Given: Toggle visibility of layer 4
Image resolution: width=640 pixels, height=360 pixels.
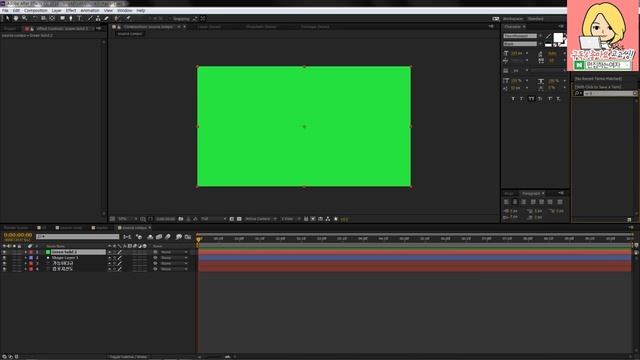Looking at the screenshot, I should [4, 269].
